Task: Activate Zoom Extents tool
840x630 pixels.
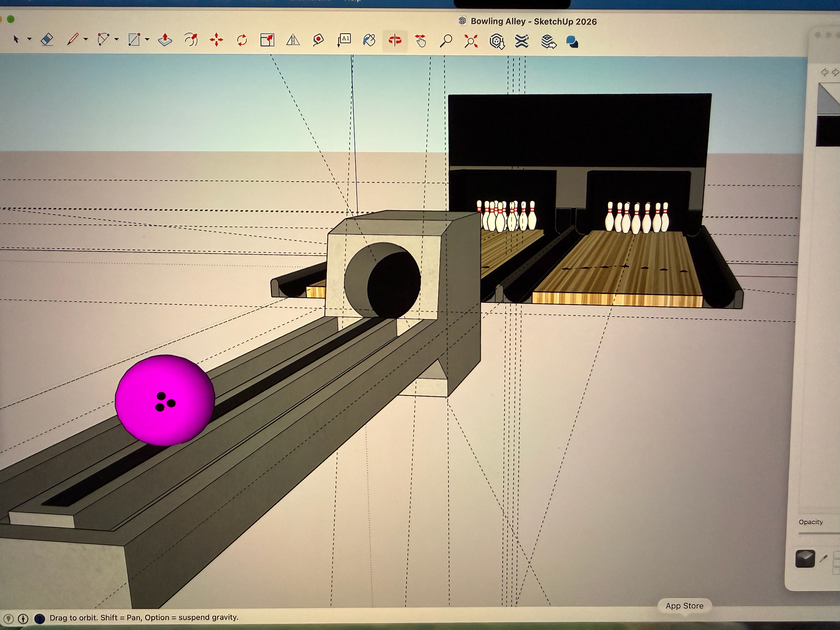Action: [x=471, y=41]
